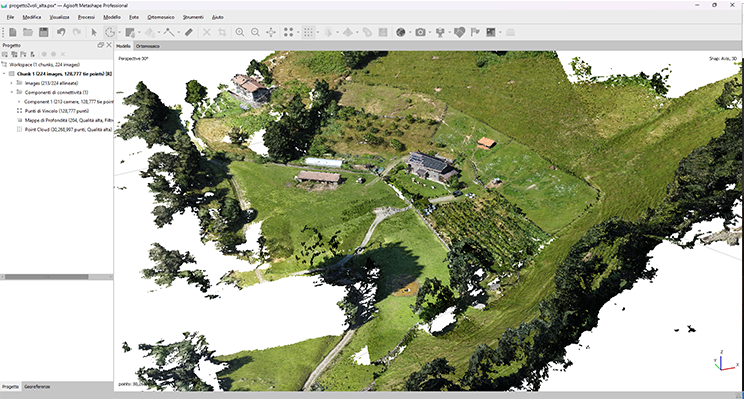The height and width of the screenshot is (400, 744).
Task: Open the Visualizza menu
Action: [x=59, y=17]
